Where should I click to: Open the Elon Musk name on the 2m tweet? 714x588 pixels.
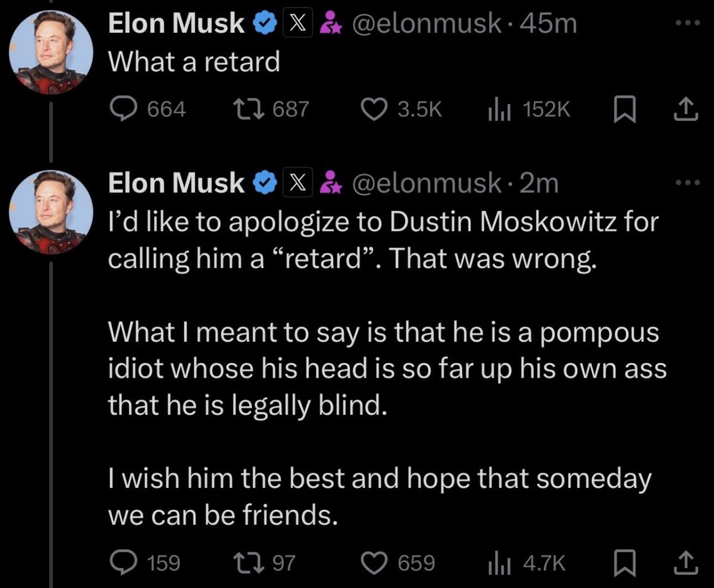176,184
